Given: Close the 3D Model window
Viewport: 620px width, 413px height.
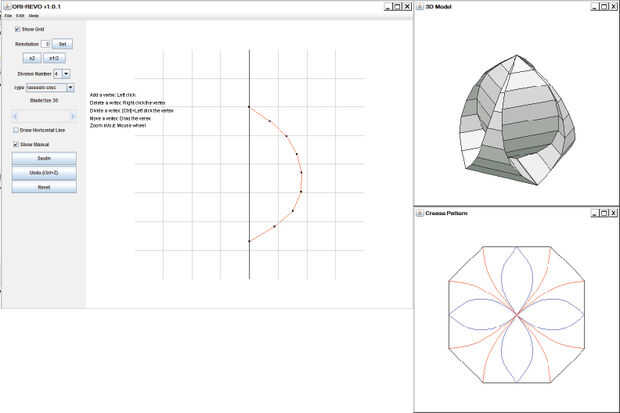Looking at the screenshot, I should 613,6.
